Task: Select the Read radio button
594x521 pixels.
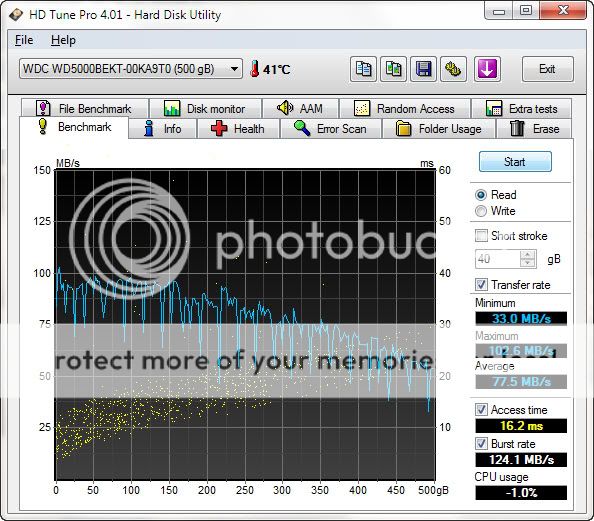Action: click(x=481, y=195)
